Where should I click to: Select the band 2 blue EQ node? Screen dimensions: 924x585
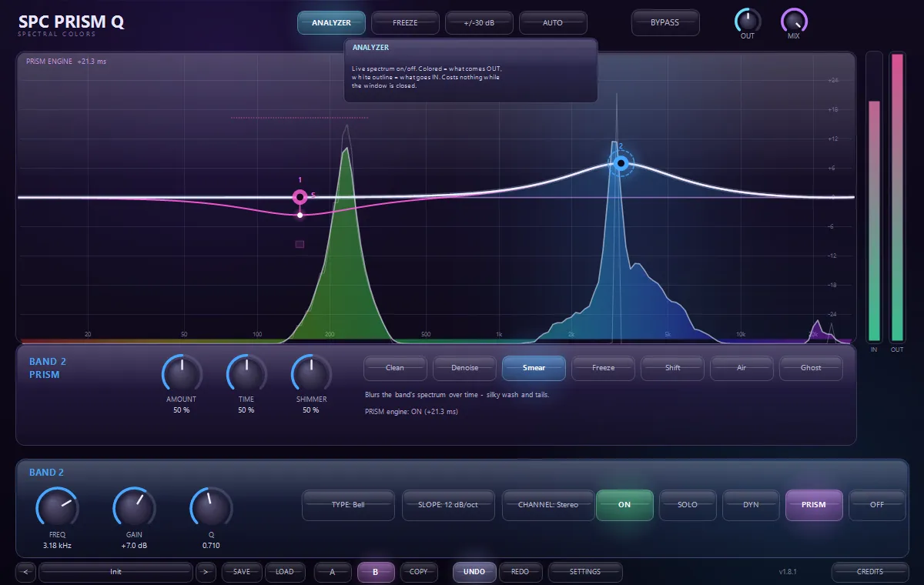(621, 163)
